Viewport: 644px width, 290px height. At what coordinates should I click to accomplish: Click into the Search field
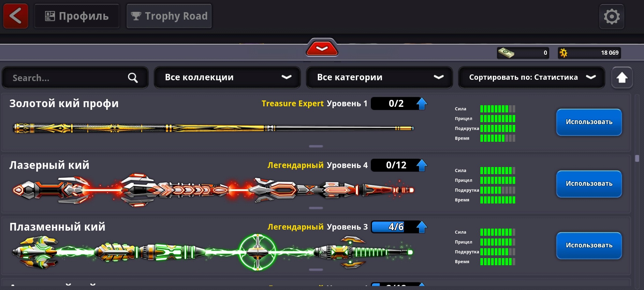[x=75, y=78]
